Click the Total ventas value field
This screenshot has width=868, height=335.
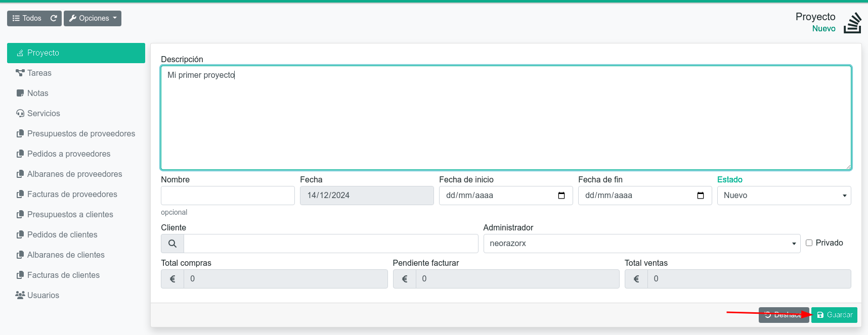(x=749, y=279)
